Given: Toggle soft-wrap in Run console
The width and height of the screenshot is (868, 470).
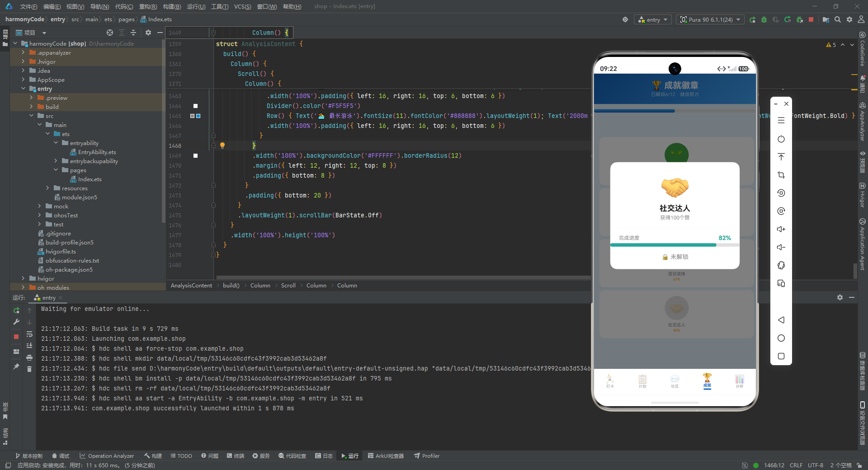Looking at the screenshot, I should [29, 334].
